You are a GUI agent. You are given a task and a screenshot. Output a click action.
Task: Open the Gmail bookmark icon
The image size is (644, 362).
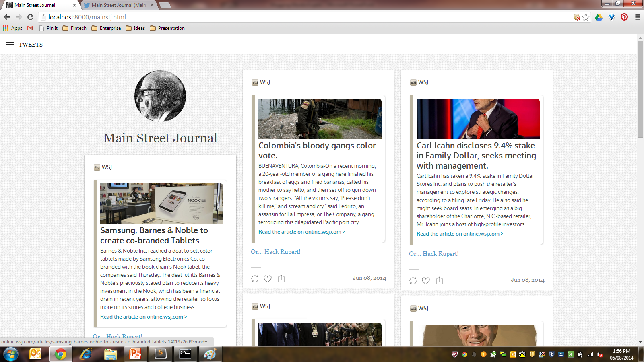coord(30,28)
